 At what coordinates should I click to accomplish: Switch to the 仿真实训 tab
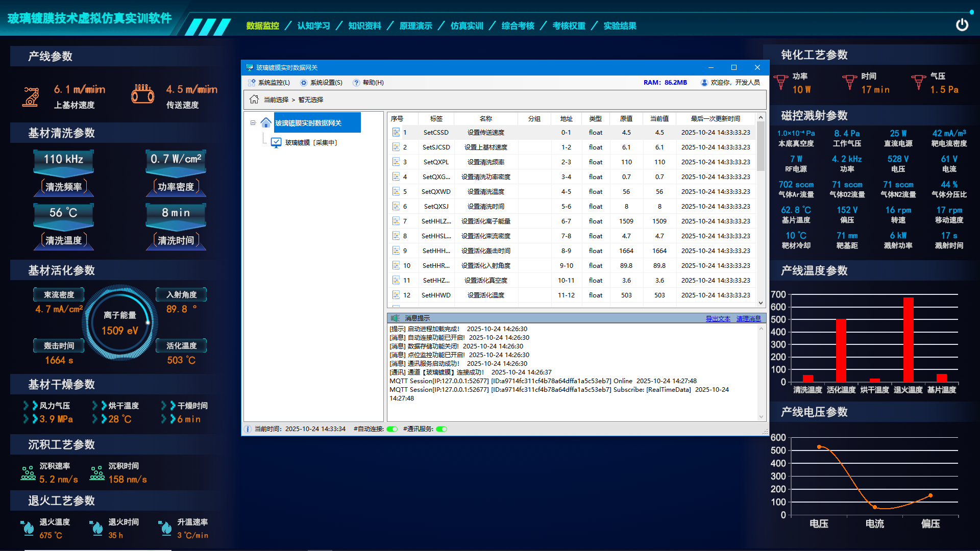pyautogui.click(x=467, y=26)
